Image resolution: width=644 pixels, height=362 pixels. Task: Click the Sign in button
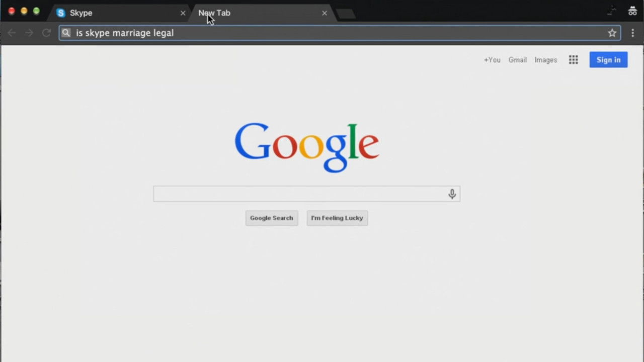tap(608, 59)
